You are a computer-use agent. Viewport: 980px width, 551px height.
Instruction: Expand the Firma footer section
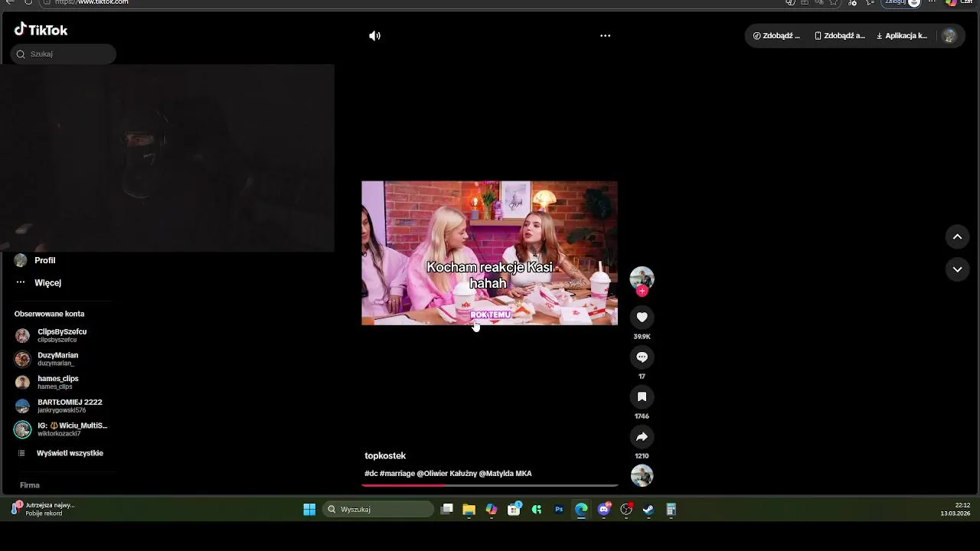coord(30,485)
